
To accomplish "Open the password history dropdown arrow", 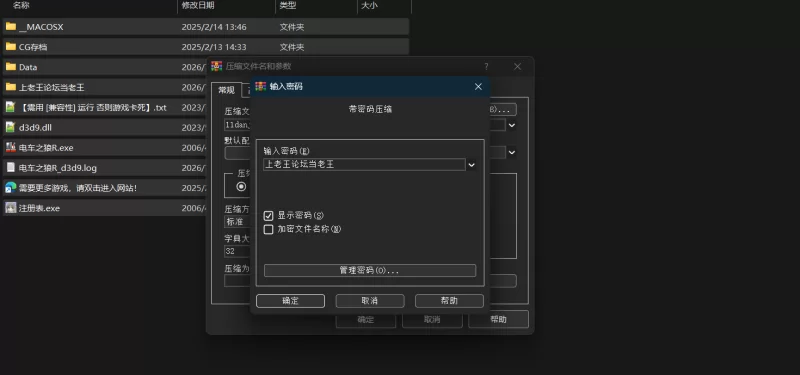I will click(x=472, y=165).
